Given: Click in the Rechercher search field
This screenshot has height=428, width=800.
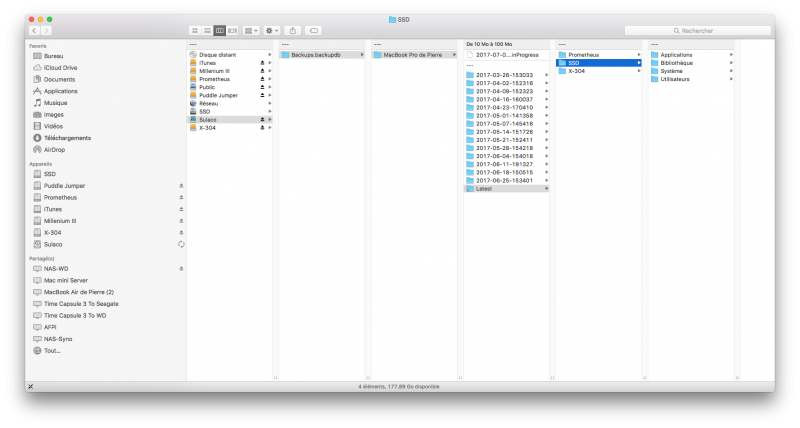Looking at the screenshot, I should click(x=697, y=31).
